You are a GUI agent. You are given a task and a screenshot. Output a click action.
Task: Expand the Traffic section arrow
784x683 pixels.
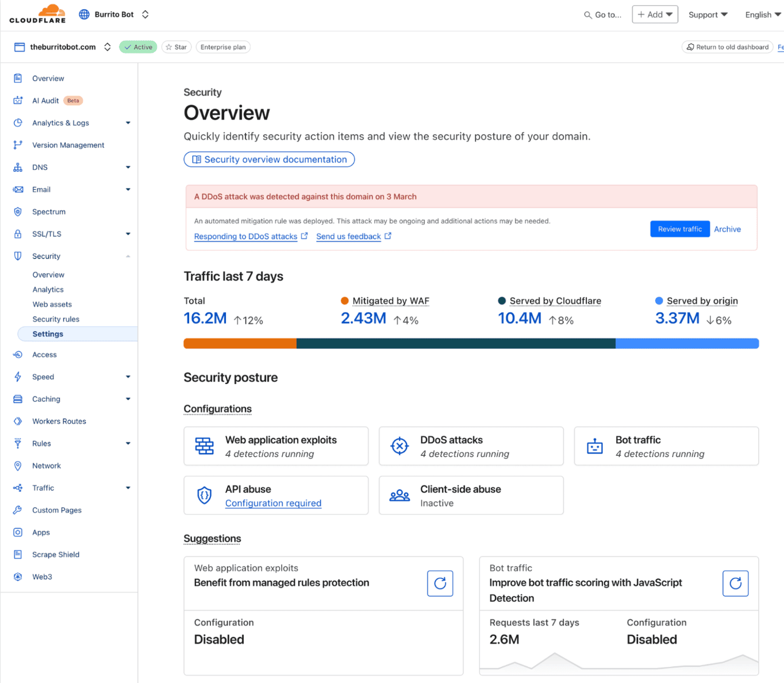coord(128,488)
